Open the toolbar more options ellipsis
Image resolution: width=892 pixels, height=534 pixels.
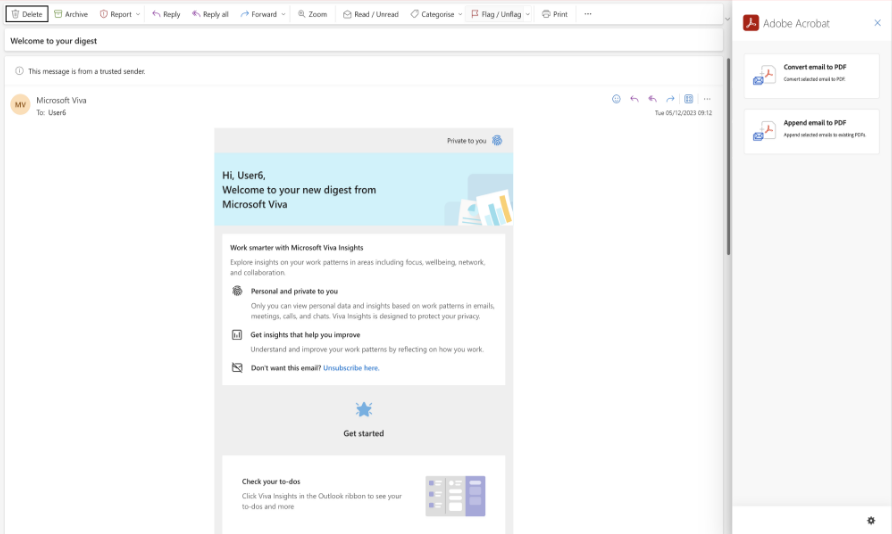pos(588,14)
